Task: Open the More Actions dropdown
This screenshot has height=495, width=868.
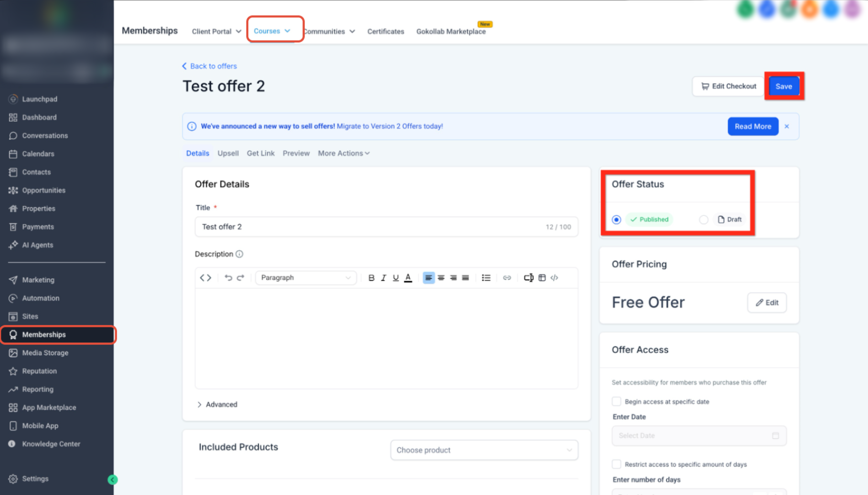Action: 344,153
